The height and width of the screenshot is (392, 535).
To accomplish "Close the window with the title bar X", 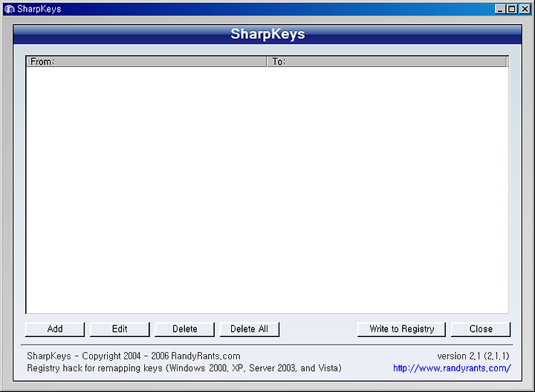I will (x=525, y=9).
